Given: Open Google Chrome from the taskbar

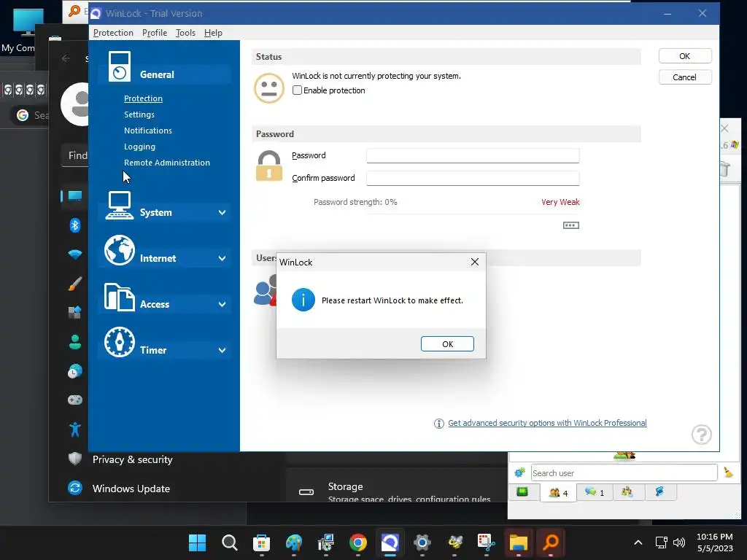Looking at the screenshot, I should tap(357, 542).
